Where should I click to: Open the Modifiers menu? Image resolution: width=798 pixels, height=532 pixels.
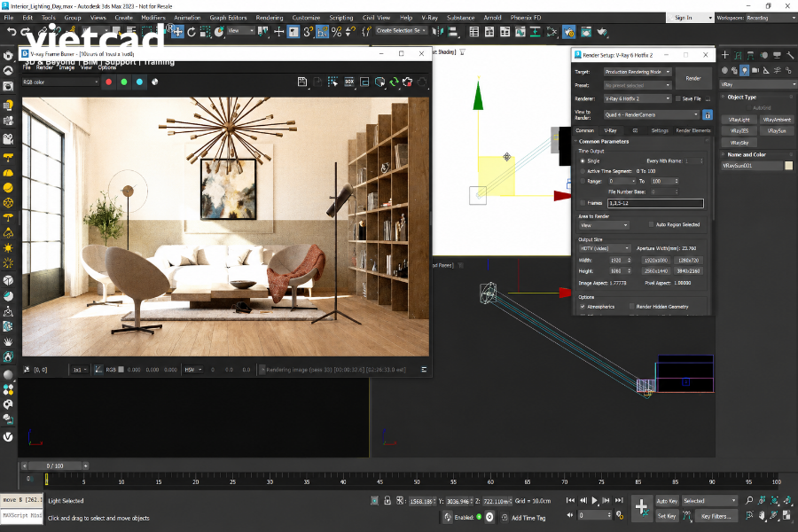pyautogui.click(x=153, y=18)
